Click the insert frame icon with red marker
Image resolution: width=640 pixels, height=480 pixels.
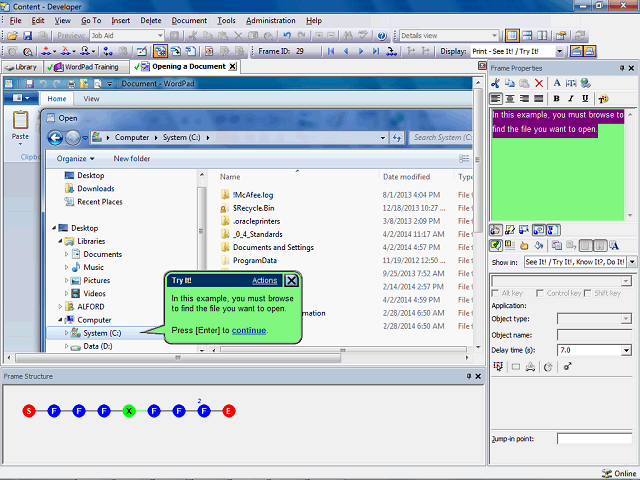tap(46, 51)
